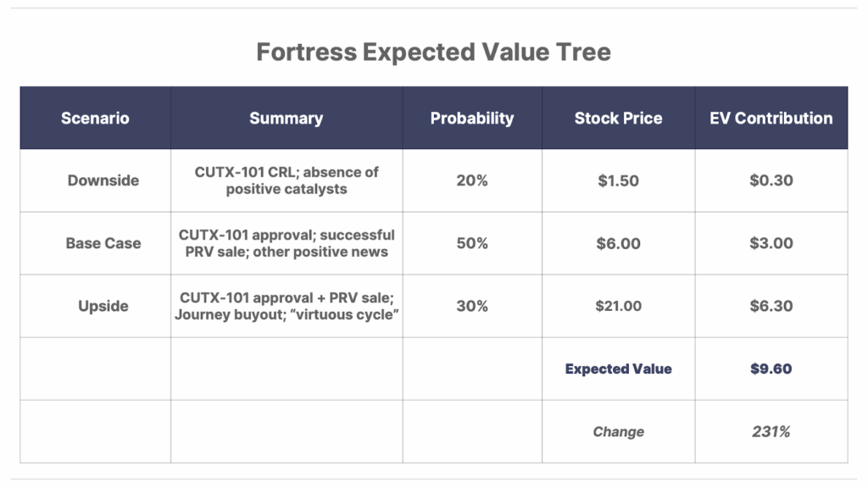Select the 231% change cell

771,431
